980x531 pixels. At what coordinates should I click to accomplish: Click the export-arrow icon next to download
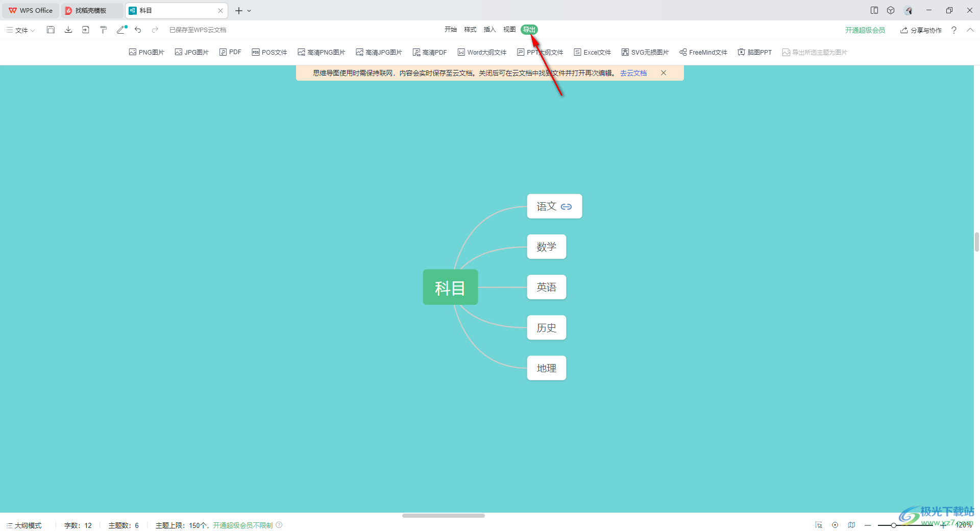85,30
